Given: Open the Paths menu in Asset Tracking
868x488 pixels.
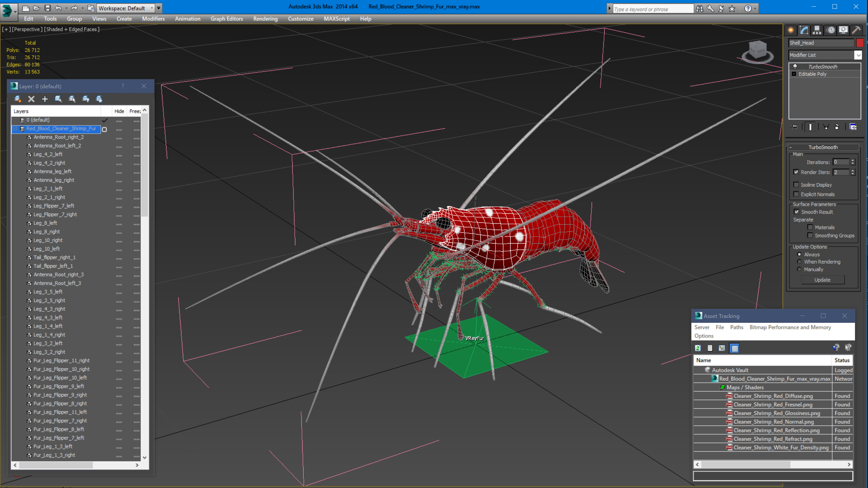Looking at the screenshot, I should tap(736, 327).
